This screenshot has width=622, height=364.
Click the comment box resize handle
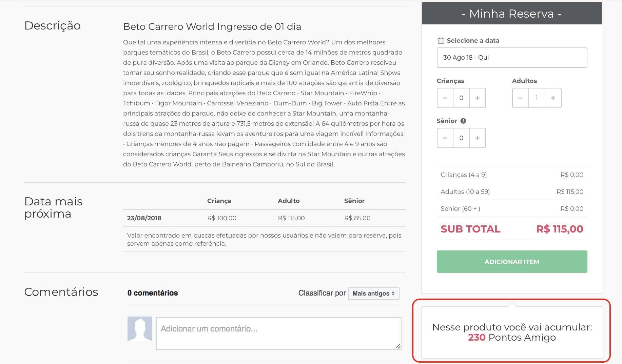[x=398, y=346]
